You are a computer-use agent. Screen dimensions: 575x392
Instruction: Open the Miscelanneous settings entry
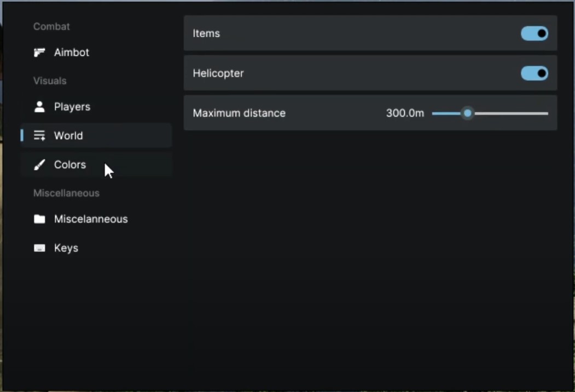90,219
